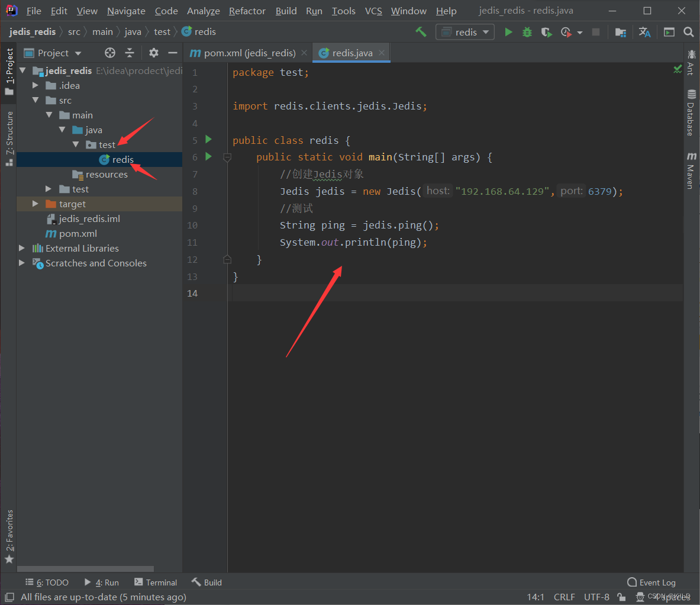Click the locate target crosshair icon in Project panel

click(110, 53)
